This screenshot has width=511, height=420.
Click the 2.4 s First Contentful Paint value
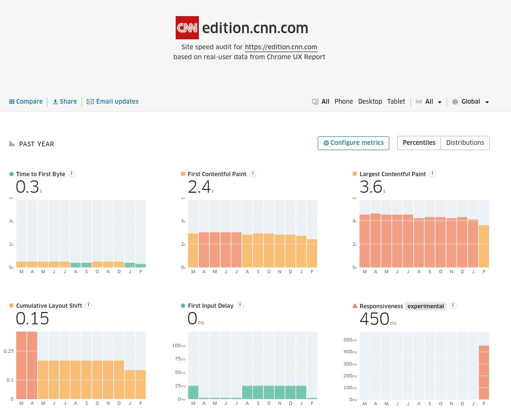pos(200,187)
